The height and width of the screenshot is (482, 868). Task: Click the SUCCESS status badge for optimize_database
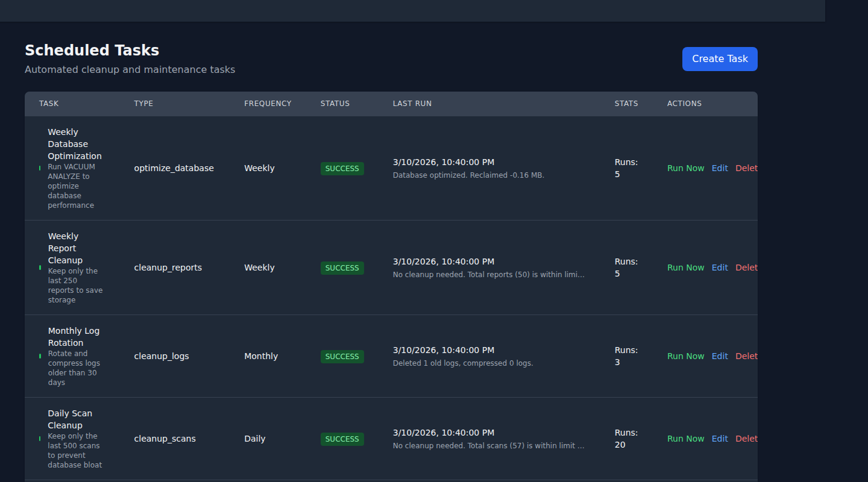point(342,169)
